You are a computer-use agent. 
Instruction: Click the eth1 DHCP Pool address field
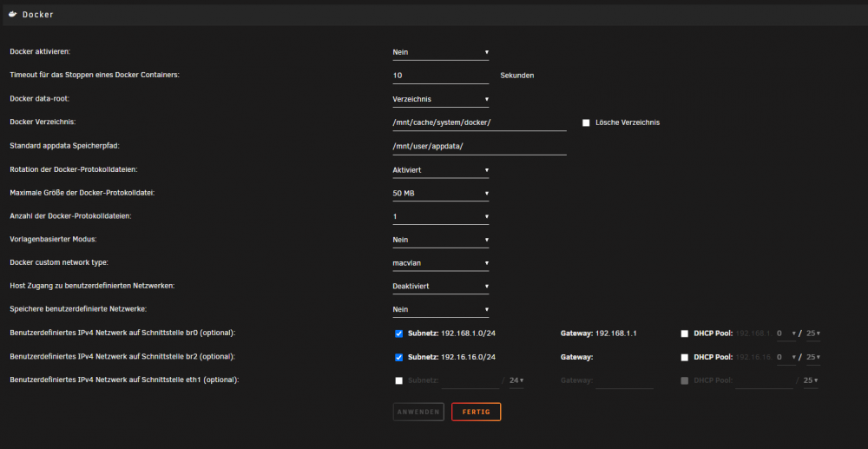click(764, 381)
